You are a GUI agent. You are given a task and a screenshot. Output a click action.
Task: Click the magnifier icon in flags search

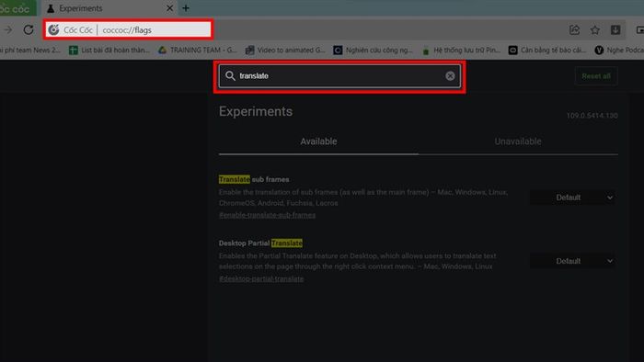230,76
